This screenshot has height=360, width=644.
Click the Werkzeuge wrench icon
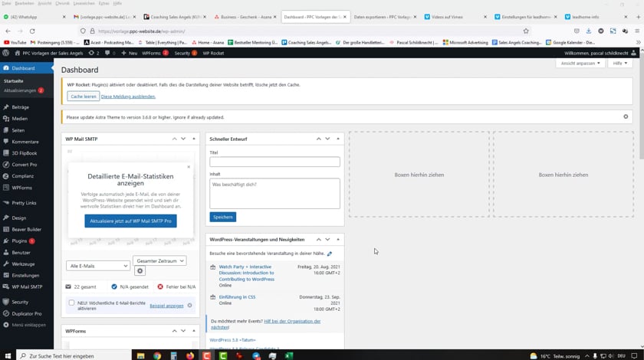[x=6, y=264]
